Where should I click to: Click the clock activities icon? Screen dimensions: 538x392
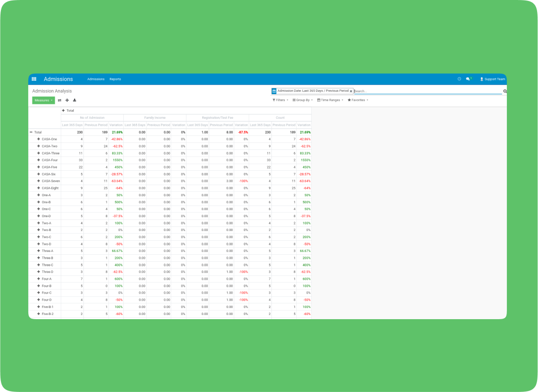pos(459,79)
